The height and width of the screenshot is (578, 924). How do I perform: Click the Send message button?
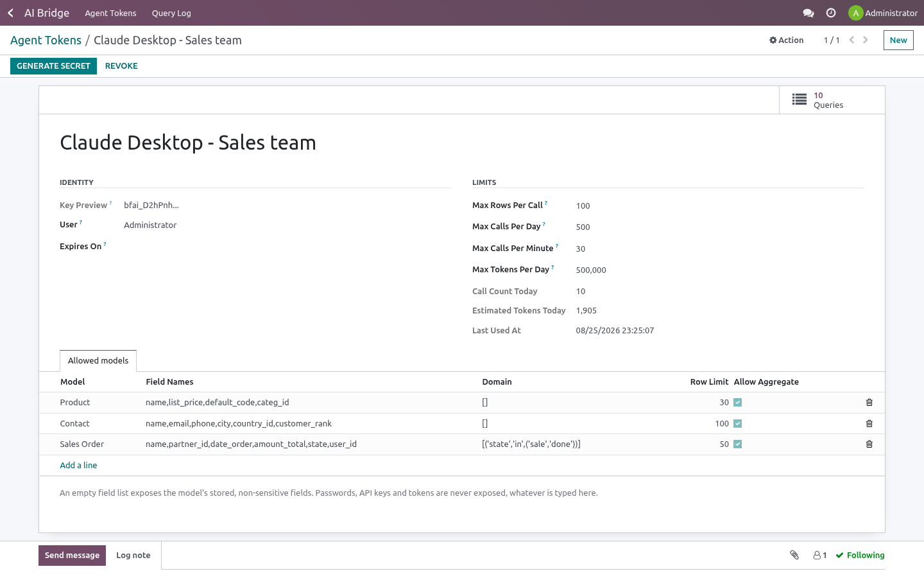pos(72,556)
